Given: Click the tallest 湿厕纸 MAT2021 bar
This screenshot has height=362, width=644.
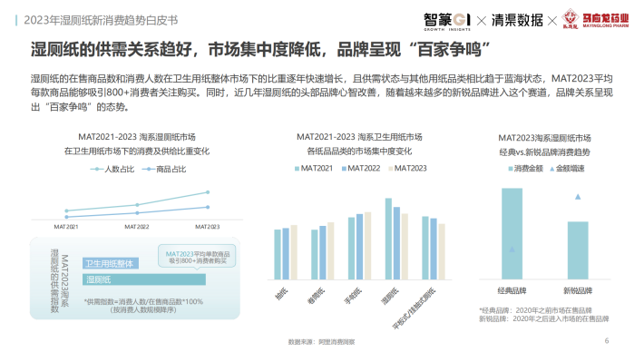Looking at the screenshot, I should click(x=388, y=239).
